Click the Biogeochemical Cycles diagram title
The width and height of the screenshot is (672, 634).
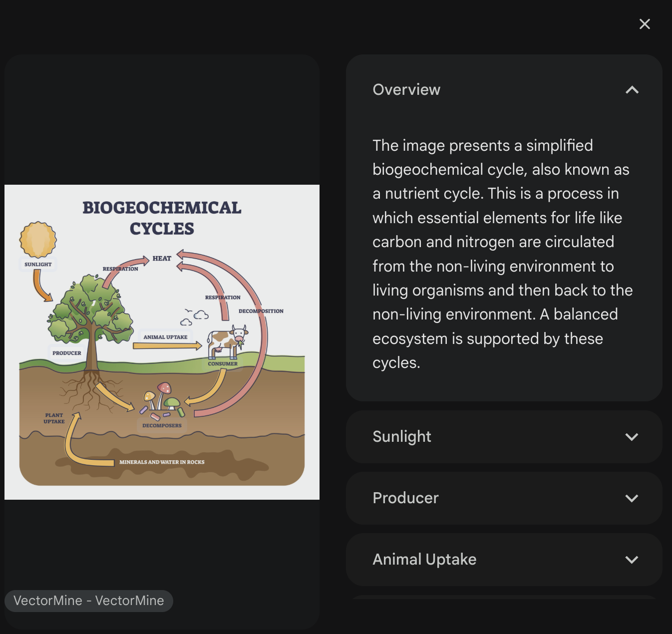pyautogui.click(x=162, y=218)
